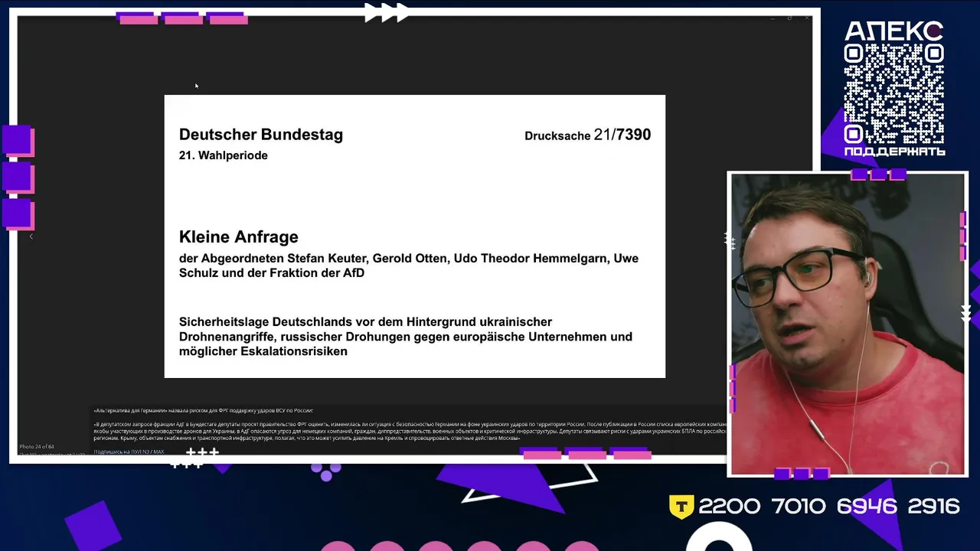Screen dimensions: 980x551
Task: Click the "Drucksache 21/7390" number
Action: [587, 135]
